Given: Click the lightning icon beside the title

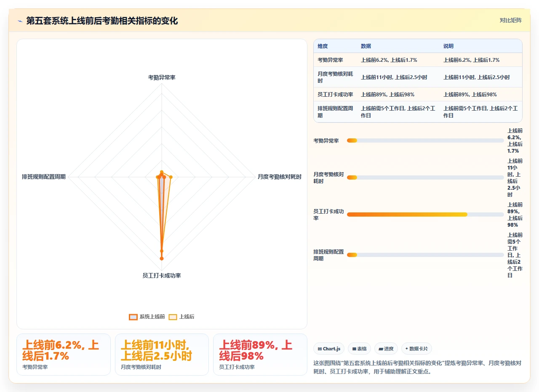Looking at the screenshot, I should [x=20, y=21].
